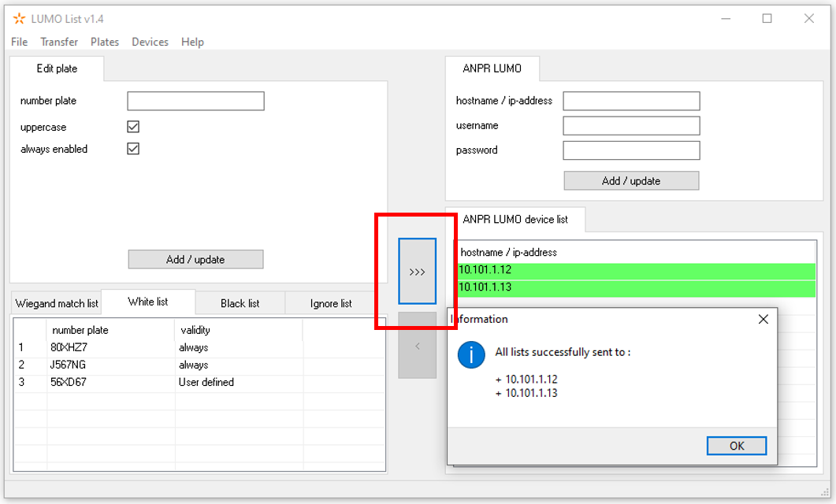Click the < receive lists button
Image resolution: width=836 pixels, height=504 pixels.
[x=417, y=346]
